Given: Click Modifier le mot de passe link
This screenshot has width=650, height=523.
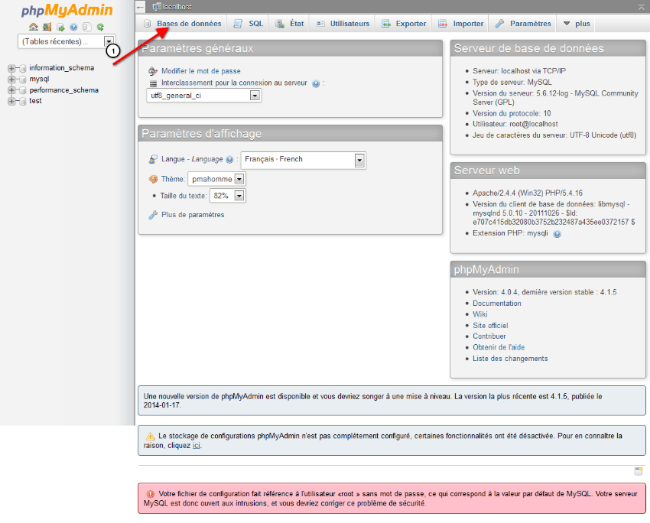Looking at the screenshot, I should [x=201, y=71].
